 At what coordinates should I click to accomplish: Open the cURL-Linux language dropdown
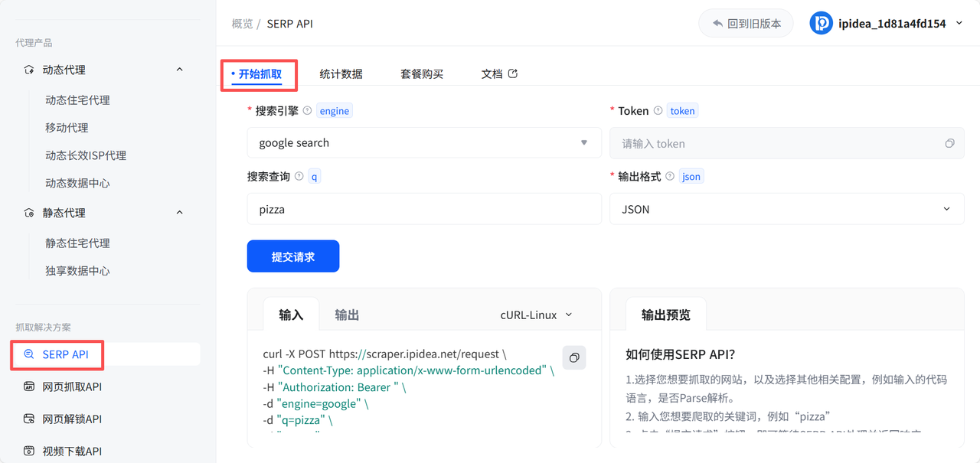536,315
